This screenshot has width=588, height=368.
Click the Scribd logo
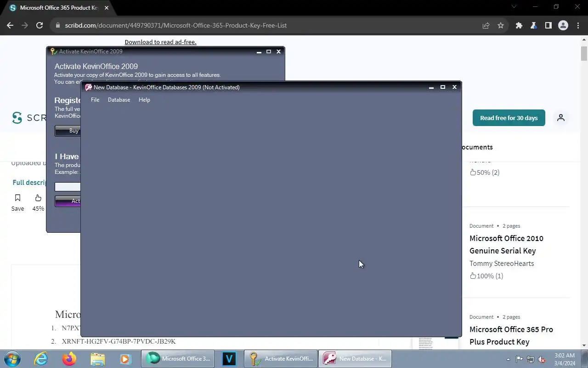tap(28, 118)
